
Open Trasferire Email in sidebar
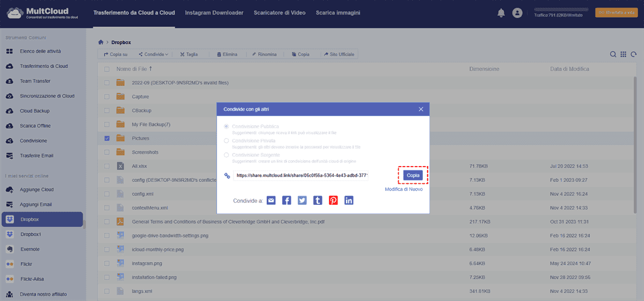(37, 156)
